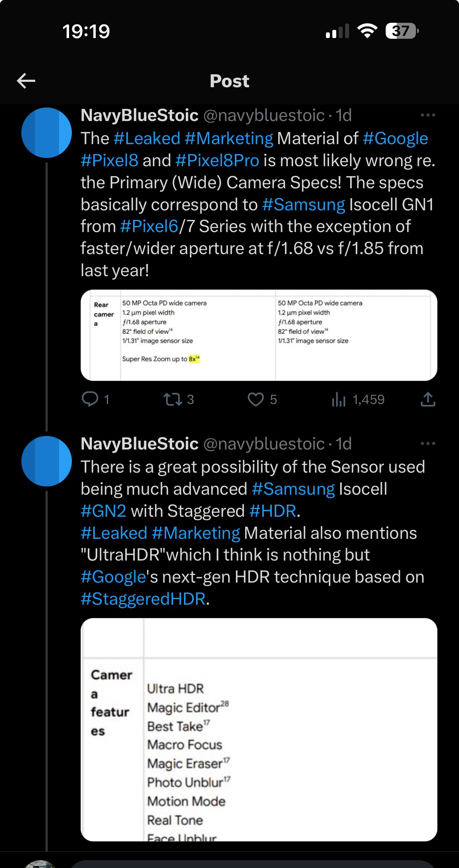This screenshot has width=459, height=868.
Task: Open NavyBlueStoic profile name on first post
Action: (139, 115)
